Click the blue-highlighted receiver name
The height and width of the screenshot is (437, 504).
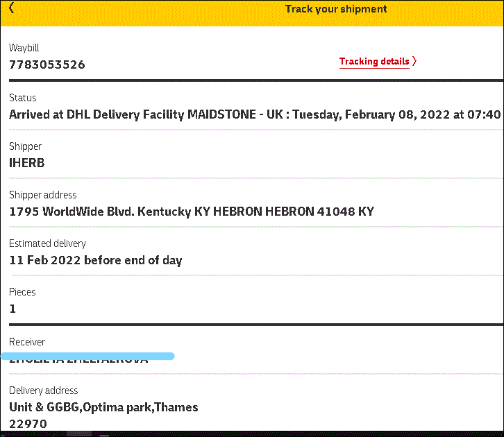pos(78,359)
